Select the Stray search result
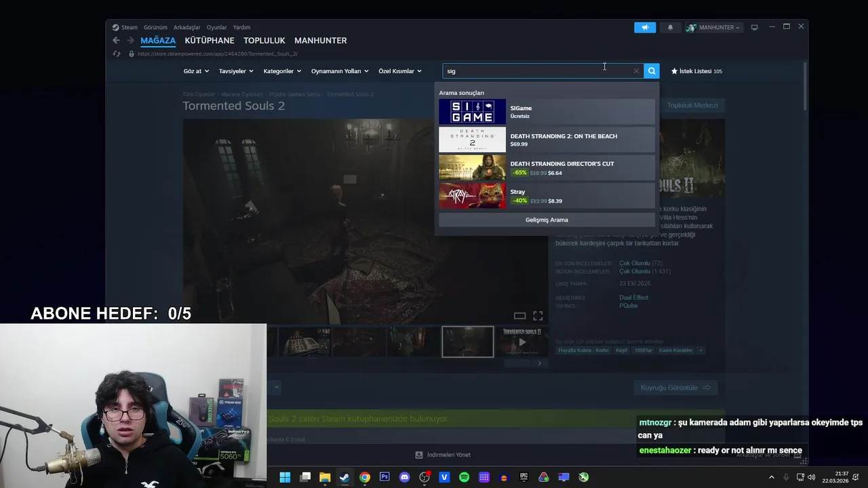Image resolution: width=868 pixels, height=488 pixels. pyautogui.click(x=547, y=196)
